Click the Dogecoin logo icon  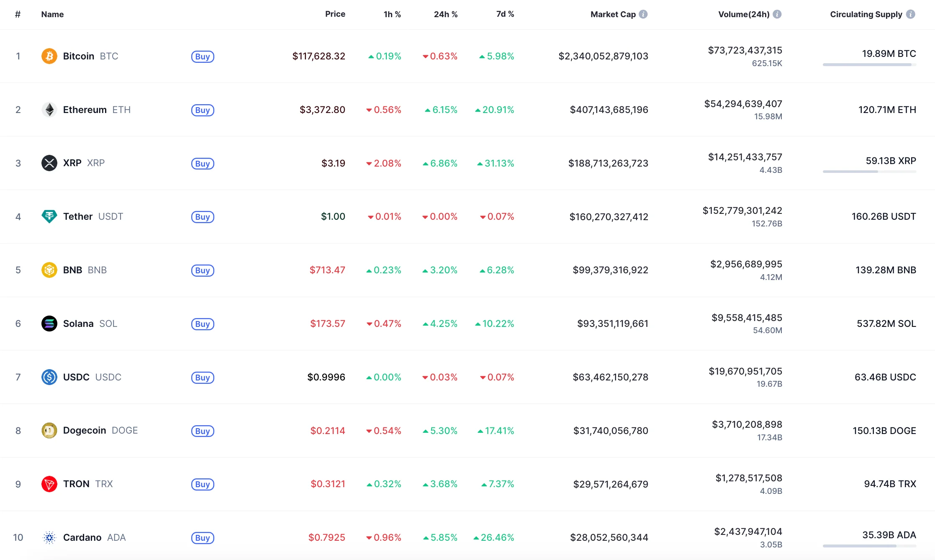[x=49, y=430]
